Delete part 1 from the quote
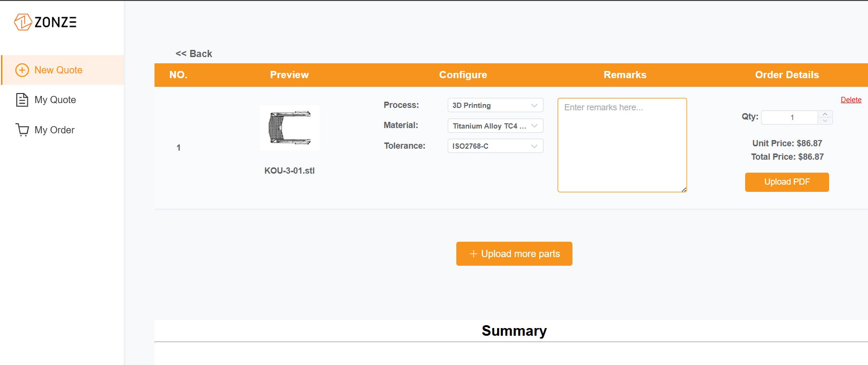 851,100
